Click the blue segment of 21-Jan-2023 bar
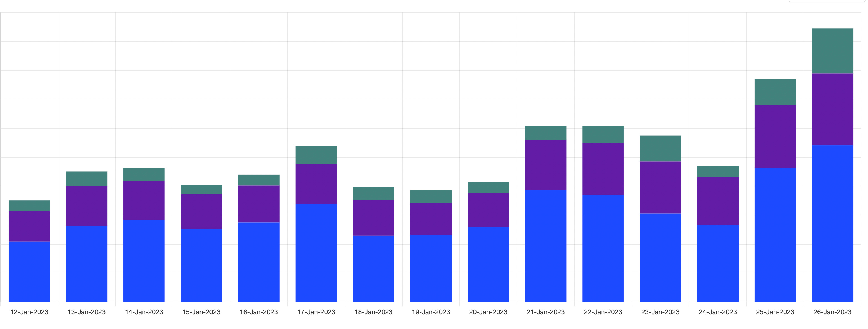This screenshot has height=329, width=868. (545, 246)
